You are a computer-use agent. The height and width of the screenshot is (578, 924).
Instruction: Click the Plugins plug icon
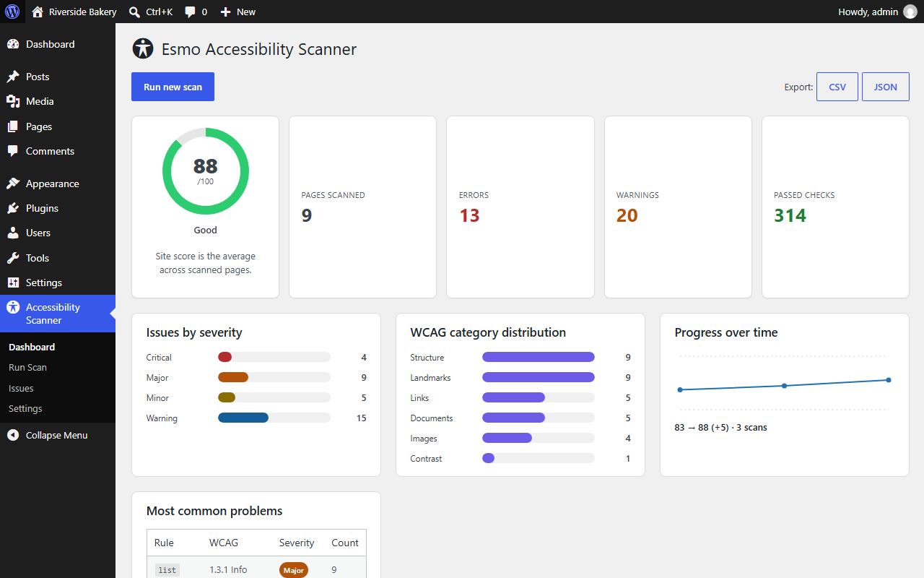[x=13, y=208]
